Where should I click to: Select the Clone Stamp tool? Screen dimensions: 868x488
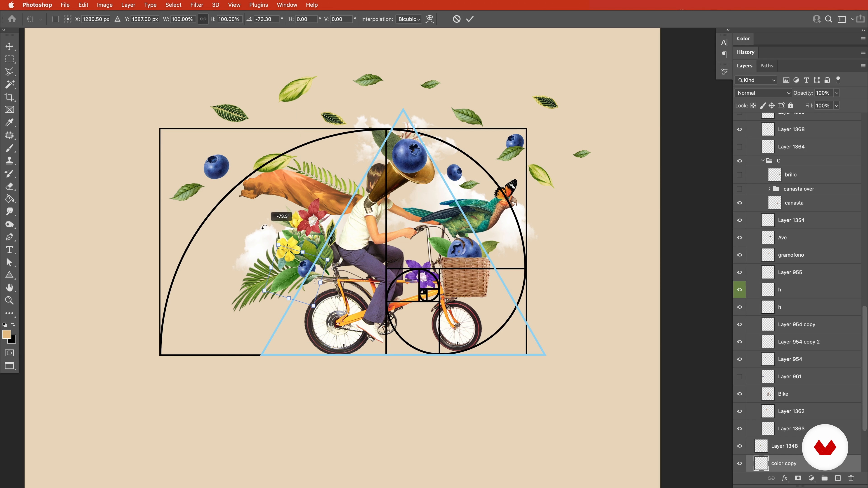tap(9, 161)
